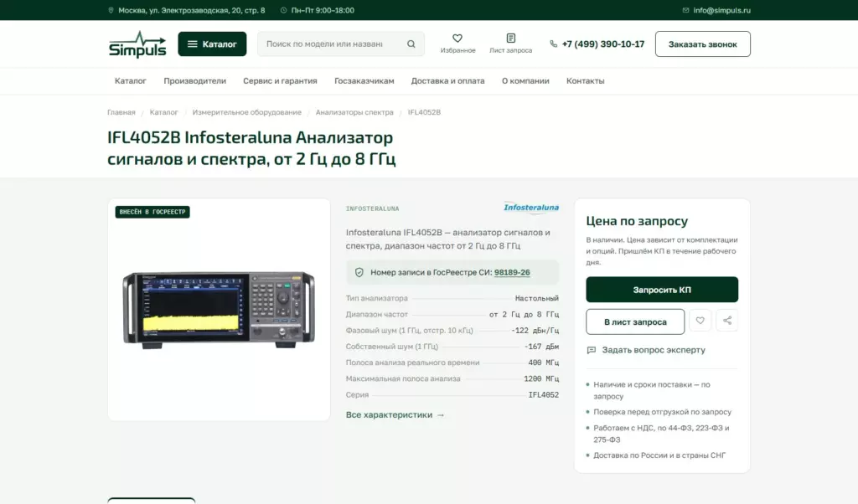Image resolution: width=858 pixels, height=504 pixels.
Task: Open Госзаказчикам menu item
Action: [364, 81]
